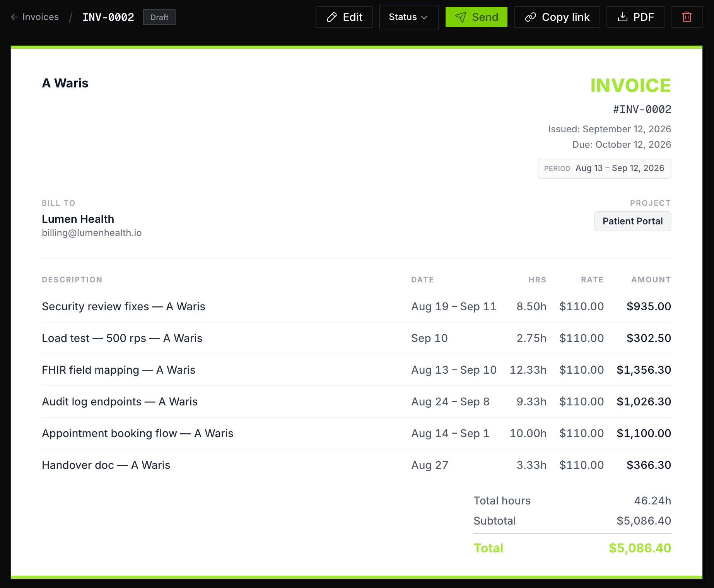Click the Handover doc line item
Image resolution: width=714 pixels, height=588 pixels.
(x=106, y=465)
